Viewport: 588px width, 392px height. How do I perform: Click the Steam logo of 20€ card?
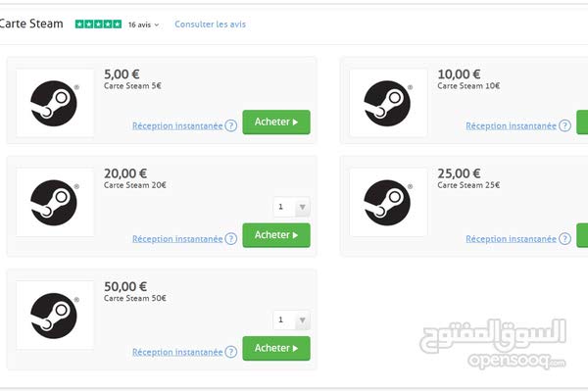(x=54, y=203)
